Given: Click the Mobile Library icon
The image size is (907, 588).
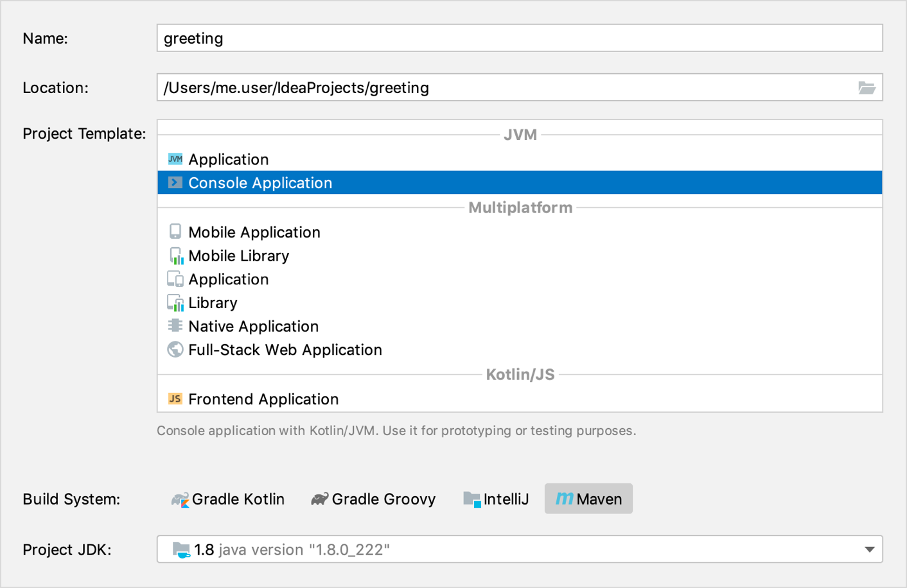Looking at the screenshot, I should pyautogui.click(x=175, y=255).
